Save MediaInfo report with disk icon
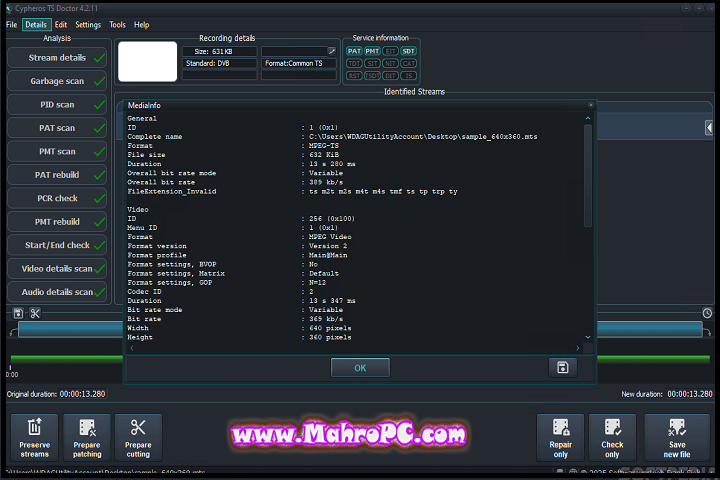 coord(563,367)
